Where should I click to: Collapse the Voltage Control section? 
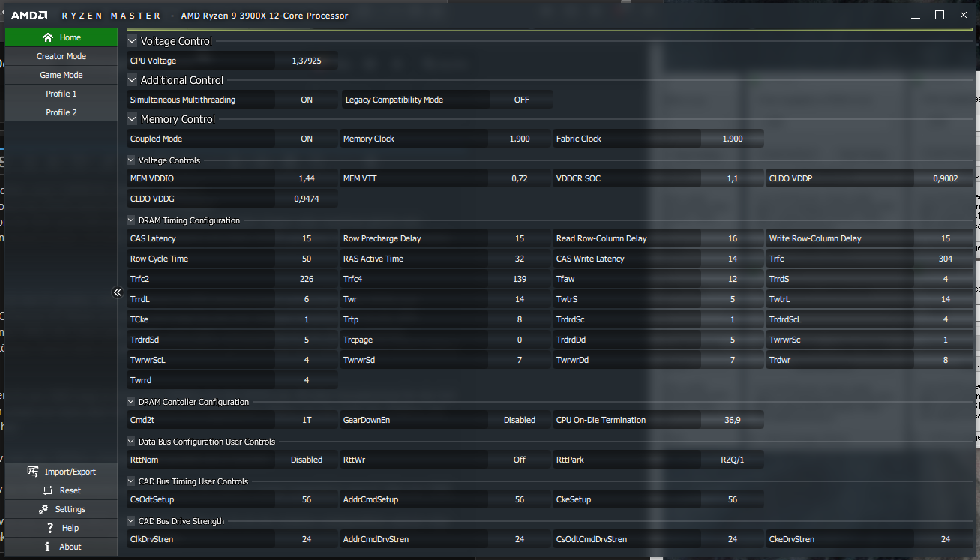pyautogui.click(x=133, y=41)
